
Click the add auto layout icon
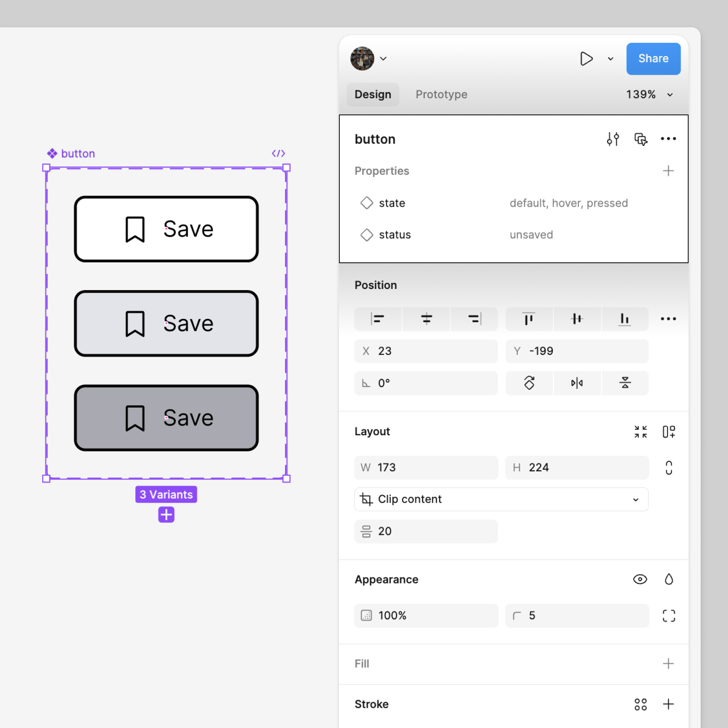669,431
